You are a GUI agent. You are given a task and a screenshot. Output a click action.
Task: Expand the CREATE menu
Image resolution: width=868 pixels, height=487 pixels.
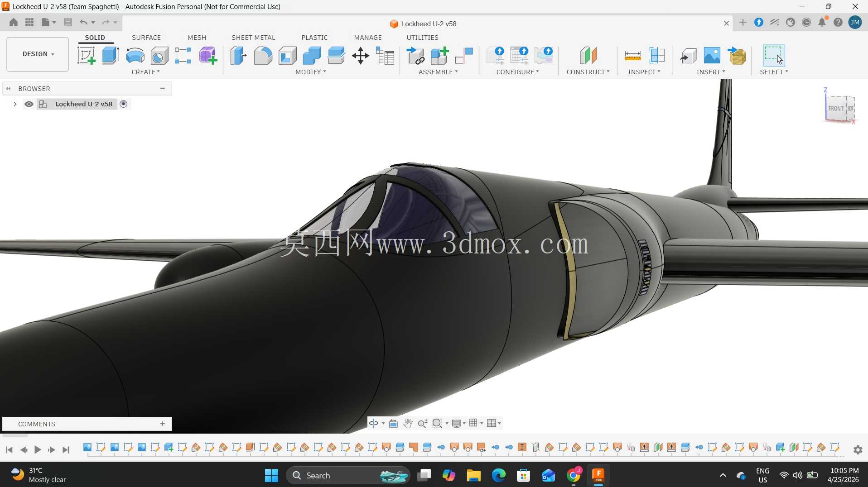tap(145, 72)
